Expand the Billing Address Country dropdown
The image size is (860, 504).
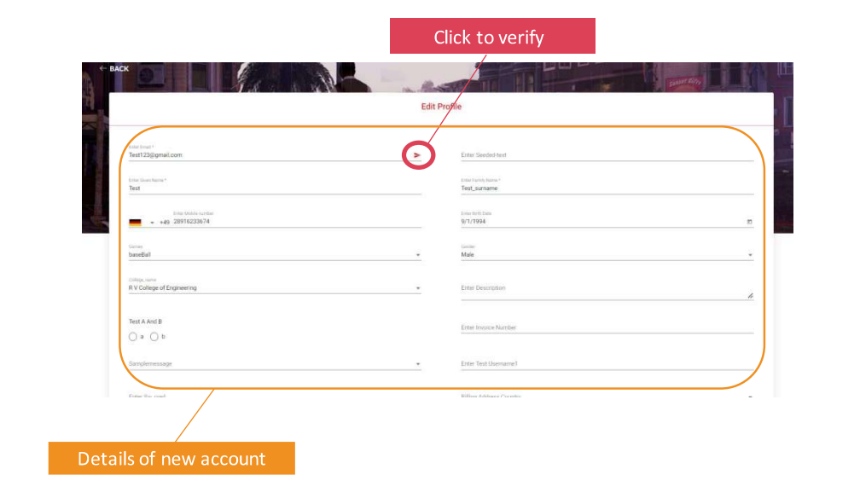748,397
